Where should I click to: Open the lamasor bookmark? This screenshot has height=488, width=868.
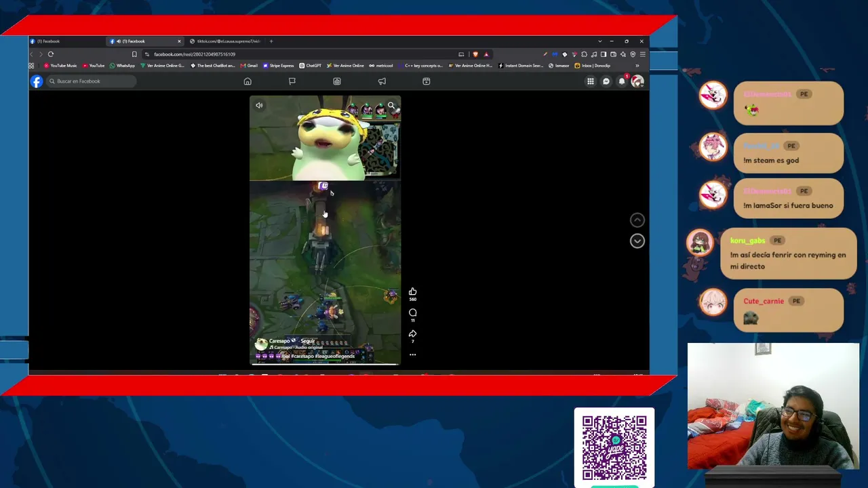[559, 66]
